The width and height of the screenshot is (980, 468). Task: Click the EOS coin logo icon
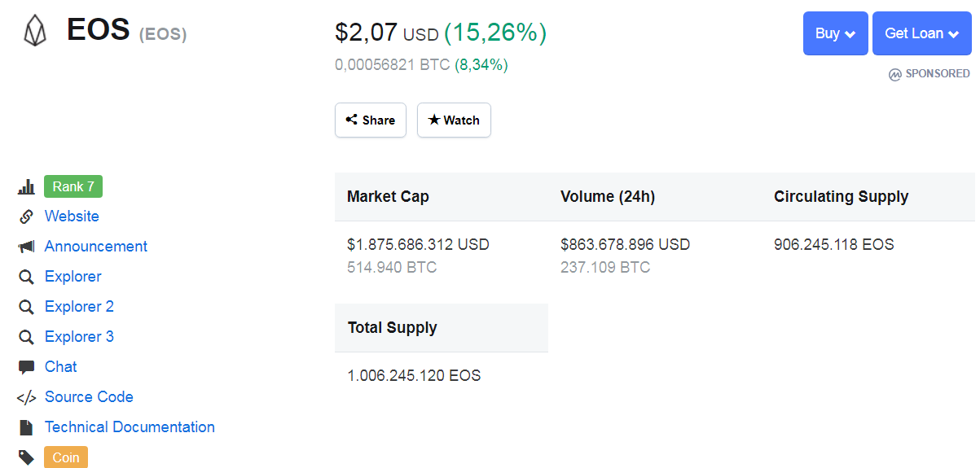[x=35, y=31]
